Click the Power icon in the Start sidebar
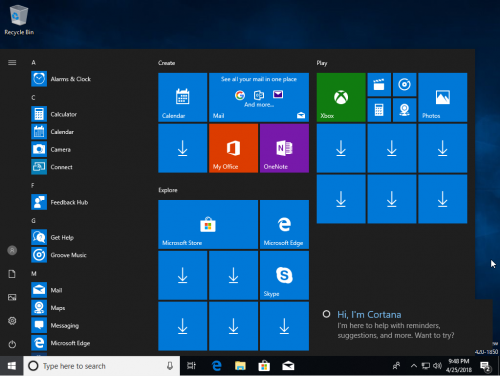 click(12, 344)
